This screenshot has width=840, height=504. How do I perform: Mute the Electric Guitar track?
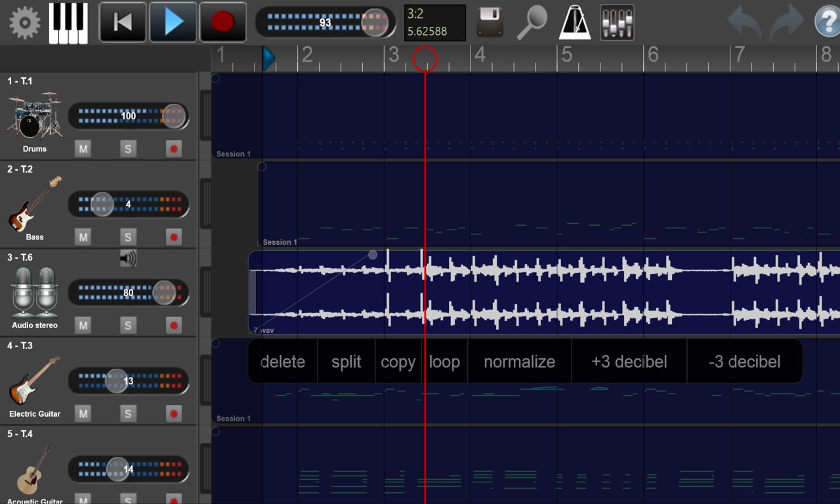coord(83,413)
